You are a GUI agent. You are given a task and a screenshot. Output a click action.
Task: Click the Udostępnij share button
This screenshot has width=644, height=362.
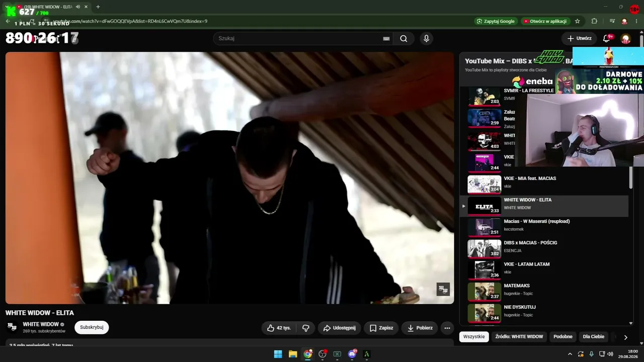point(339,328)
